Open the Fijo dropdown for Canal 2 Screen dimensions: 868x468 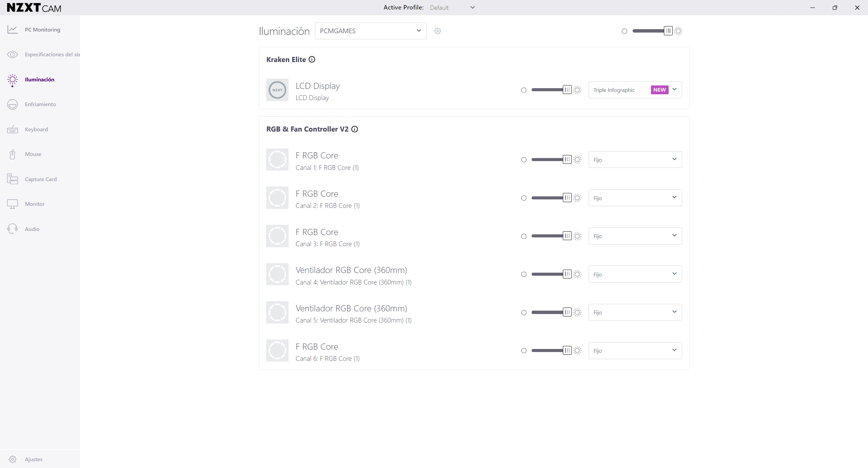coord(635,198)
